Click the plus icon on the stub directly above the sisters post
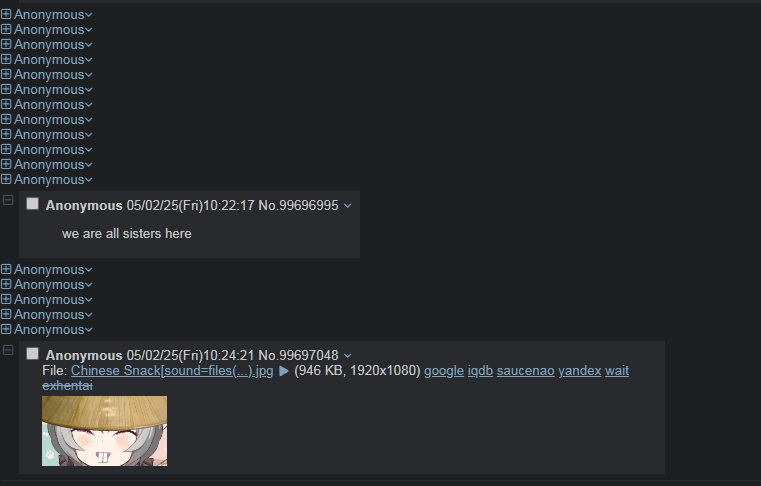 (6, 180)
